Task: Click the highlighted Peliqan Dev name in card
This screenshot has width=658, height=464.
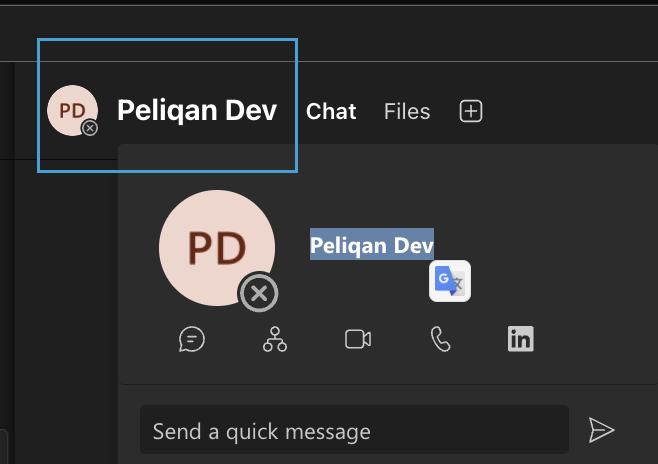Action: pos(372,244)
